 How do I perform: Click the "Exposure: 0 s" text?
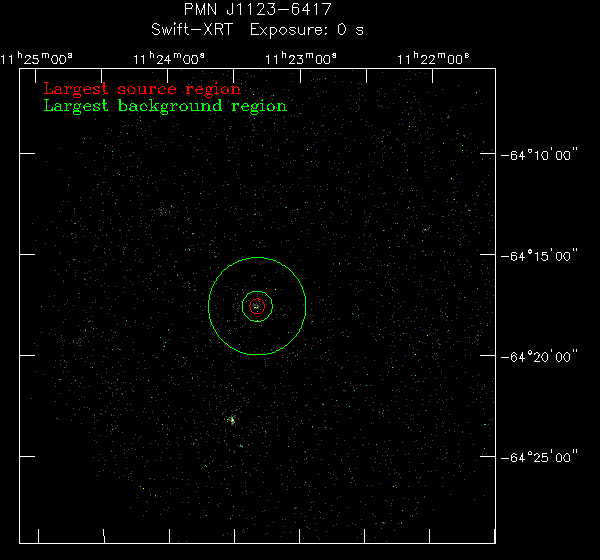[x=307, y=30]
